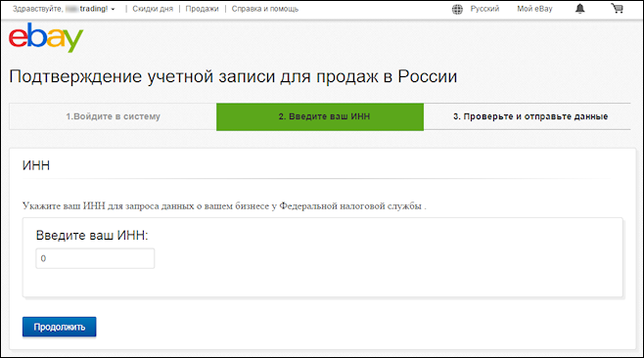The width and height of the screenshot is (644, 358).
Task: Click the Введите ваш ИНН: label
Action: point(92,236)
